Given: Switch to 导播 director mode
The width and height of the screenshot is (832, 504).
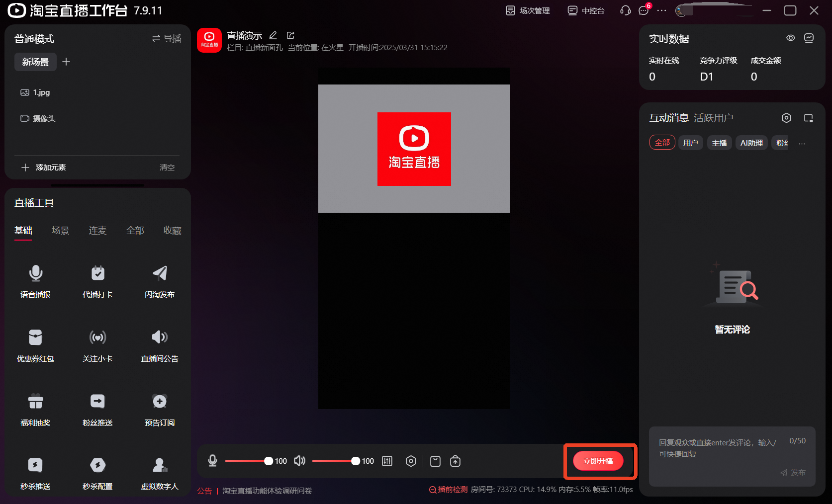Looking at the screenshot, I should (x=167, y=38).
